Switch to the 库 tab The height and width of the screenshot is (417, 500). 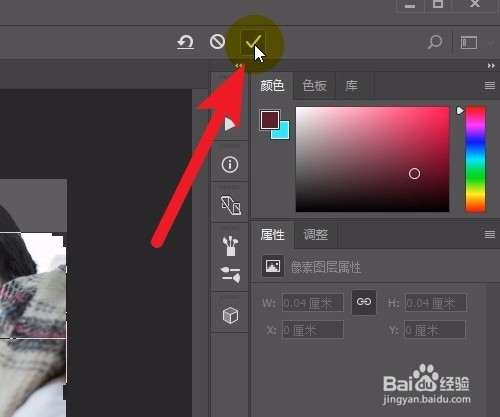coord(352,86)
